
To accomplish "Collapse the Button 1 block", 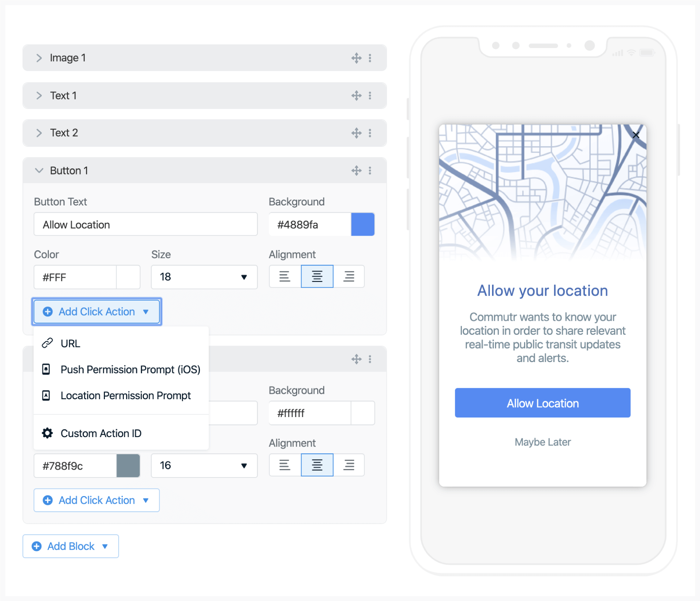I will (x=39, y=170).
